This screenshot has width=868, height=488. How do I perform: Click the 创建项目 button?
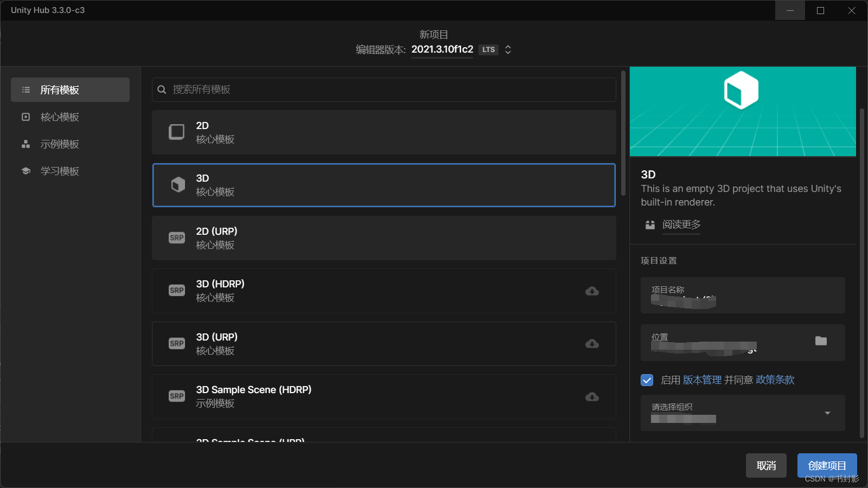827,466
